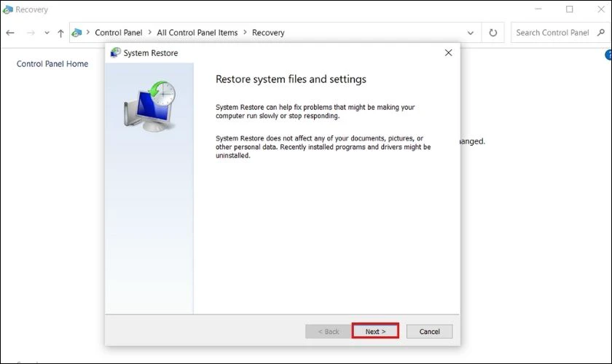Click the greyed-out Back button
The width and height of the screenshot is (612, 364).
[329, 331]
